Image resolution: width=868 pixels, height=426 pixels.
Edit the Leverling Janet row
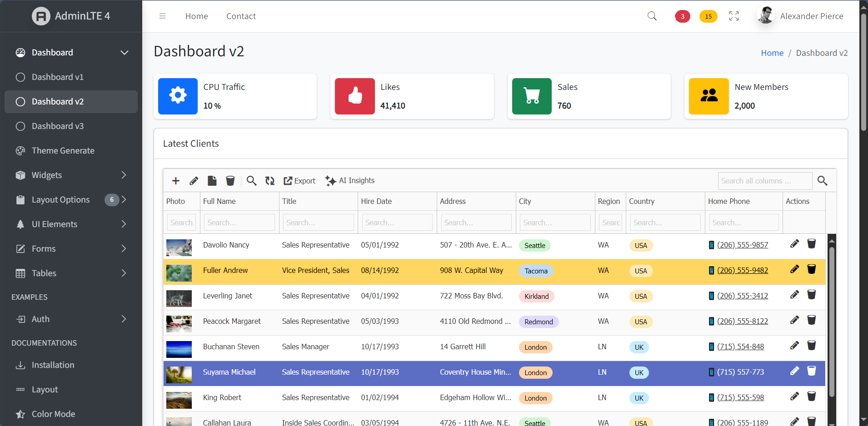tap(794, 295)
